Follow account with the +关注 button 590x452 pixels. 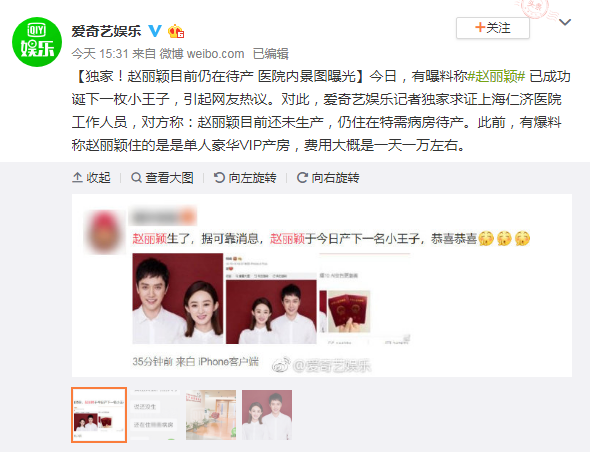[493, 28]
